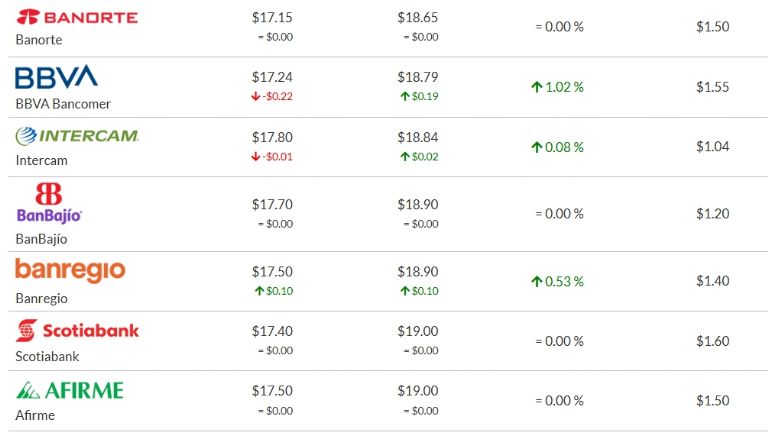Viewport: 768px width, 432px height.
Task: Click the BanBajío logo
Action: (x=49, y=203)
